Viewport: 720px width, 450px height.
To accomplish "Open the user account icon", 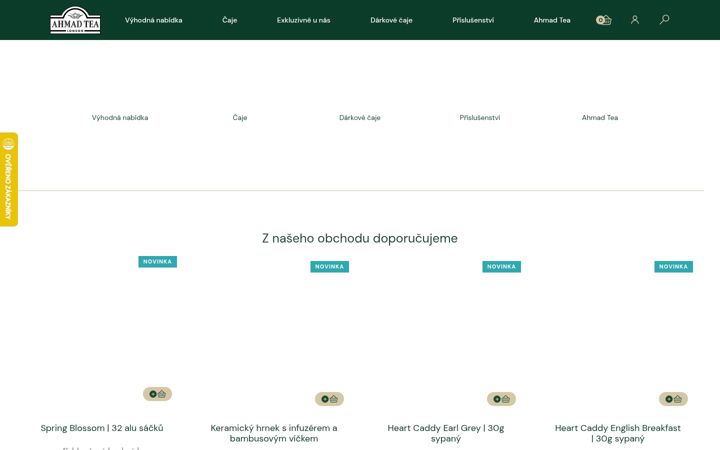I will pyautogui.click(x=635, y=20).
